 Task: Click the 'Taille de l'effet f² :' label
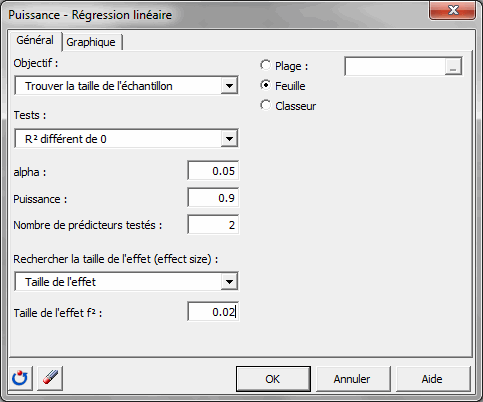pyautogui.click(x=58, y=313)
